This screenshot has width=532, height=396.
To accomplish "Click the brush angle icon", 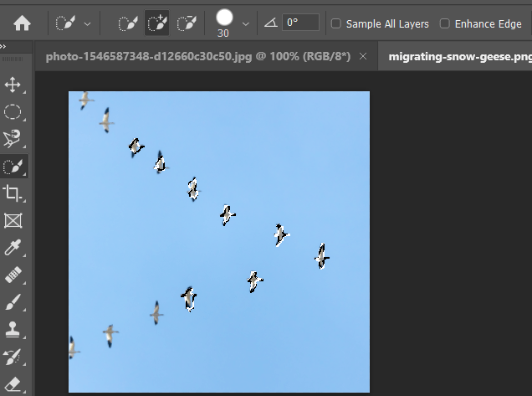I will (271, 23).
